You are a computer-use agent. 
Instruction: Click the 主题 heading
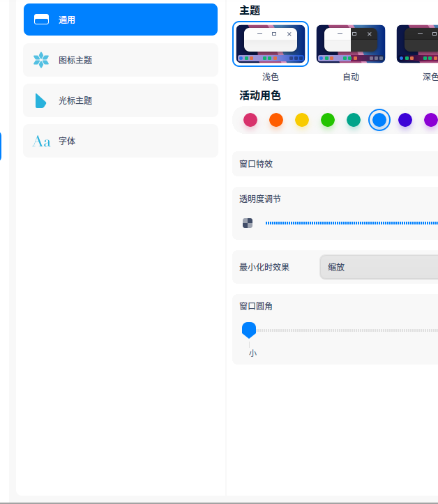tap(250, 10)
